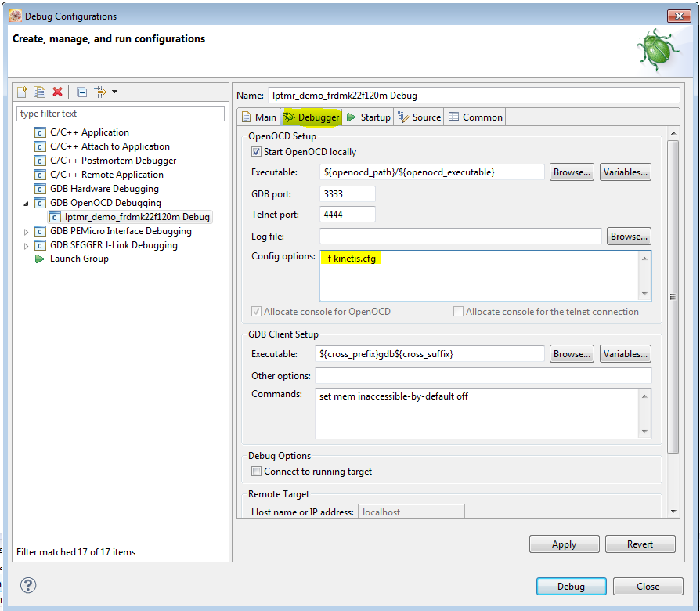Click the type filter text field
Viewport: 700px width, 611px height.
tap(117, 113)
